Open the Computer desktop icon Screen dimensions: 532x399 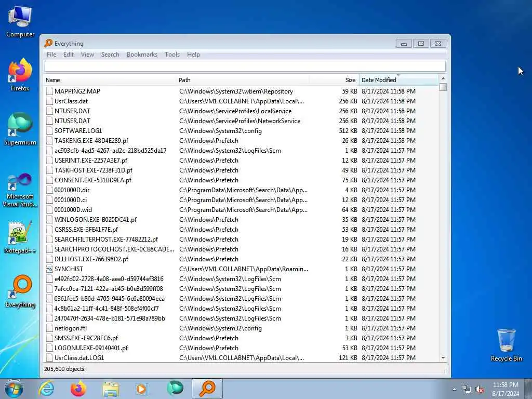point(20,22)
